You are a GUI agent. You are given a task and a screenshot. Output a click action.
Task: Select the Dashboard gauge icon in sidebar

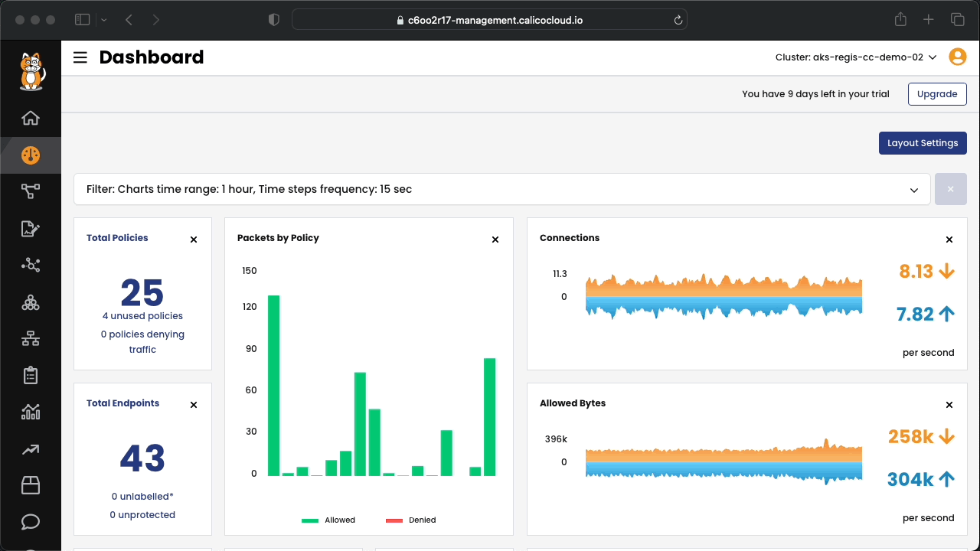[31, 155]
